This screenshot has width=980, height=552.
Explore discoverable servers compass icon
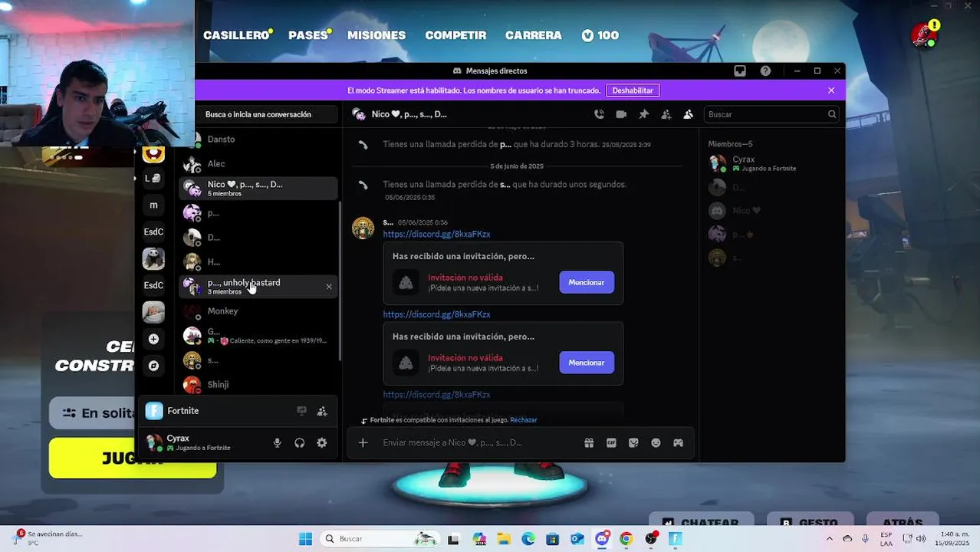point(153,366)
